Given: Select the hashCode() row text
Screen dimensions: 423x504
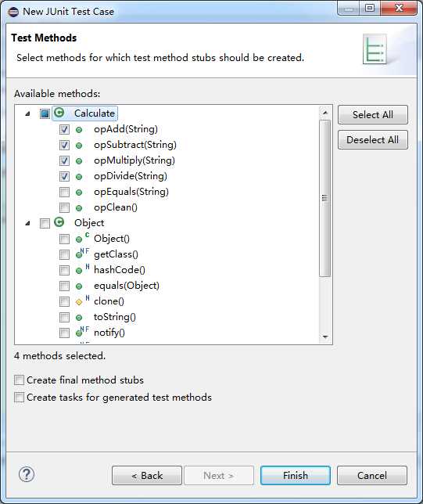Looking at the screenshot, I should tap(120, 270).
